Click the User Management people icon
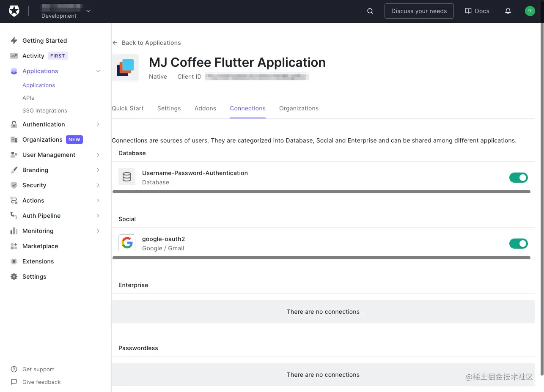The image size is (544, 392). (14, 155)
